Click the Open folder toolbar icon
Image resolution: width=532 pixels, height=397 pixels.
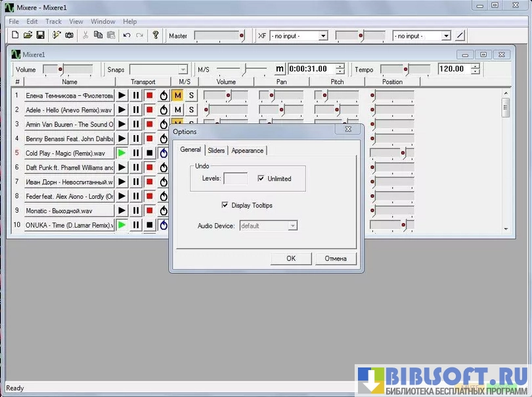[x=28, y=35]
